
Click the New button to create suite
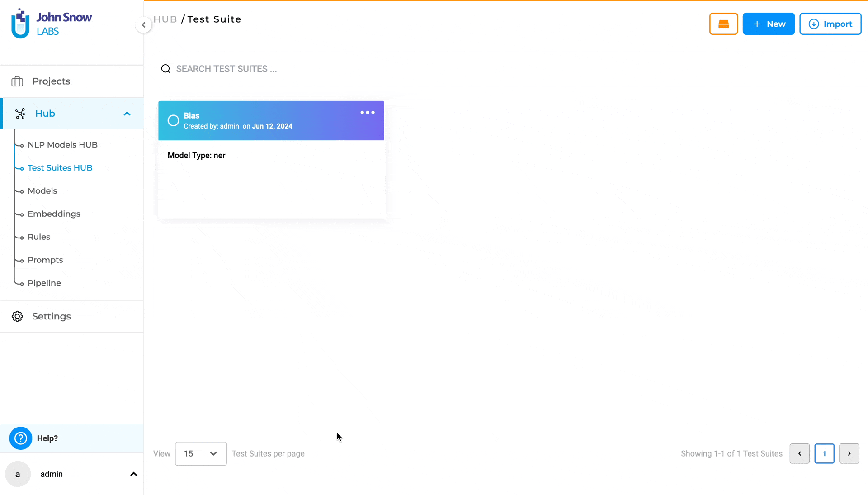(x=769, y=24)
